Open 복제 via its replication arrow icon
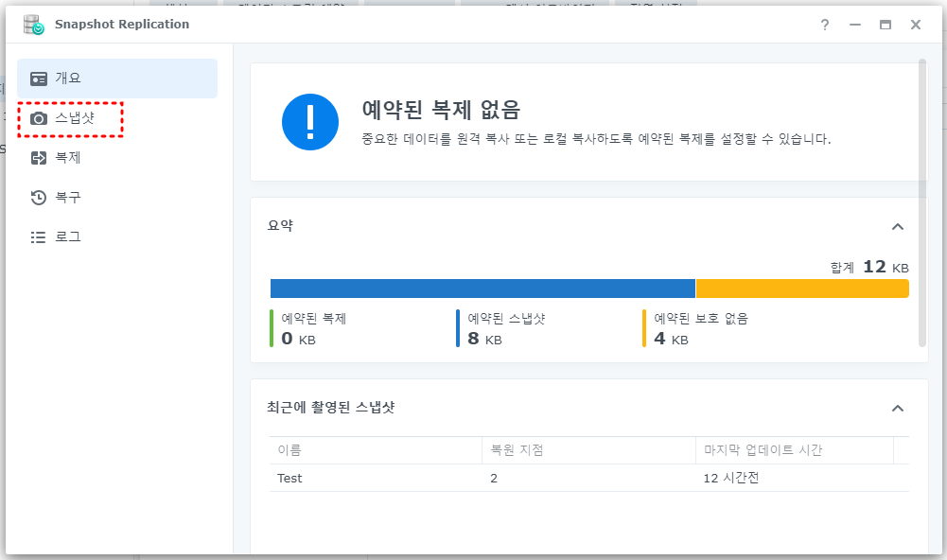 (40, 157)
